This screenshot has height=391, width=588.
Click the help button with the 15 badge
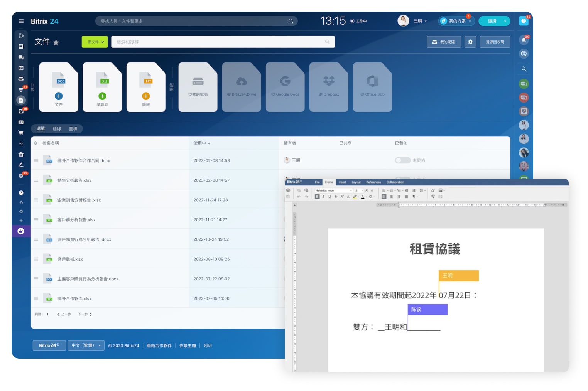point(524,21)
